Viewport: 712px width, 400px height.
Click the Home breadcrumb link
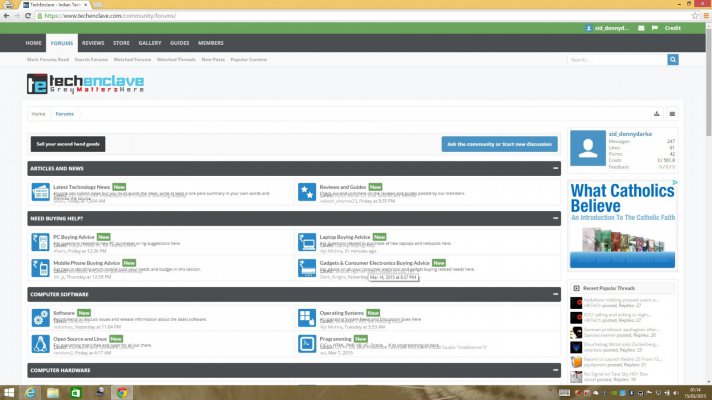(38, 114)
